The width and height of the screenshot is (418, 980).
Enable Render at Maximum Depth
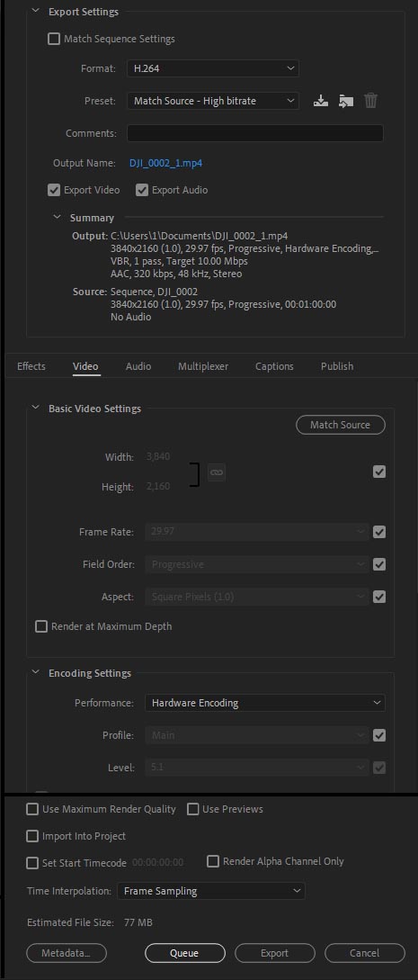[x=41, y=626]
